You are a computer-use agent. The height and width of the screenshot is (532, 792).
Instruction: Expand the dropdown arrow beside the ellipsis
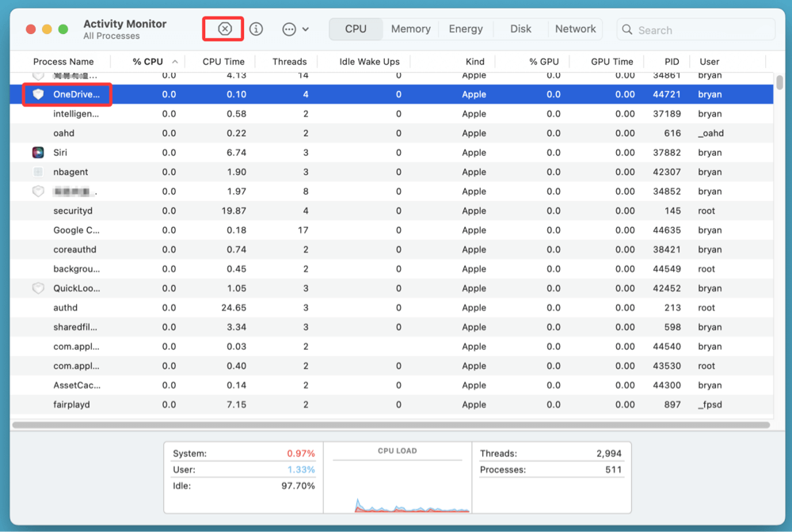click(306, 29)
